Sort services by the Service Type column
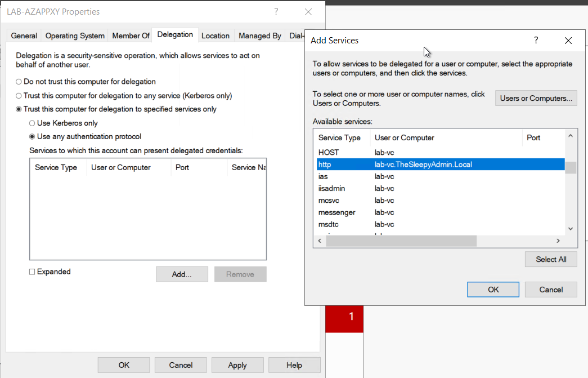This screenshot has height=378, width=588. 340,137
